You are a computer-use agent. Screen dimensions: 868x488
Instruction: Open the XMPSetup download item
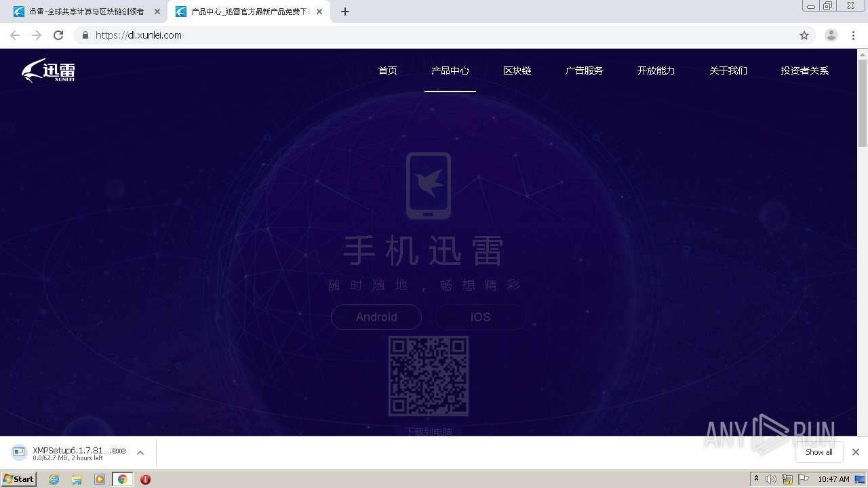69,453
